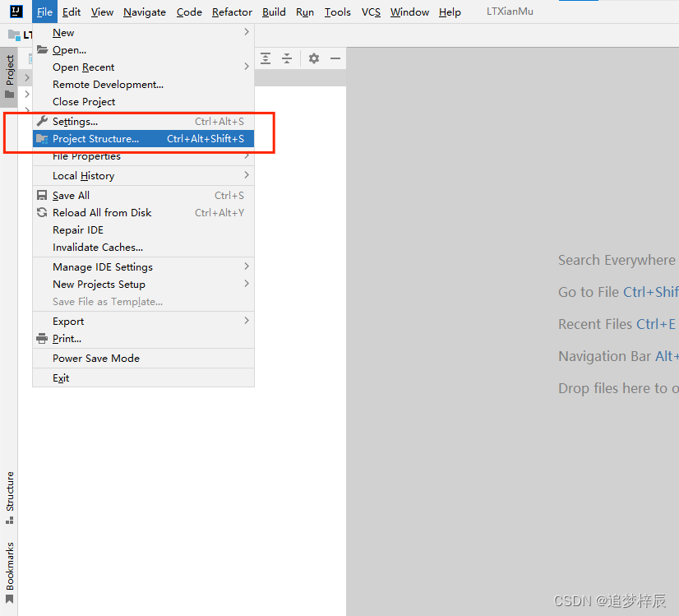Open the Bookmarks tool window sidebar tab
This screenshot has width=679, height=616.
[10, 572]
